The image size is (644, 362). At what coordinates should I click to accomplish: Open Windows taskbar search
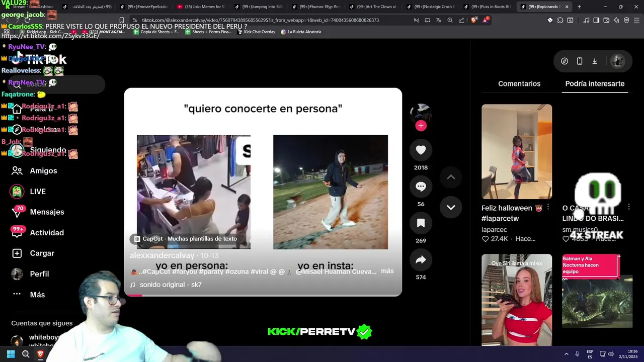[26, 354]
